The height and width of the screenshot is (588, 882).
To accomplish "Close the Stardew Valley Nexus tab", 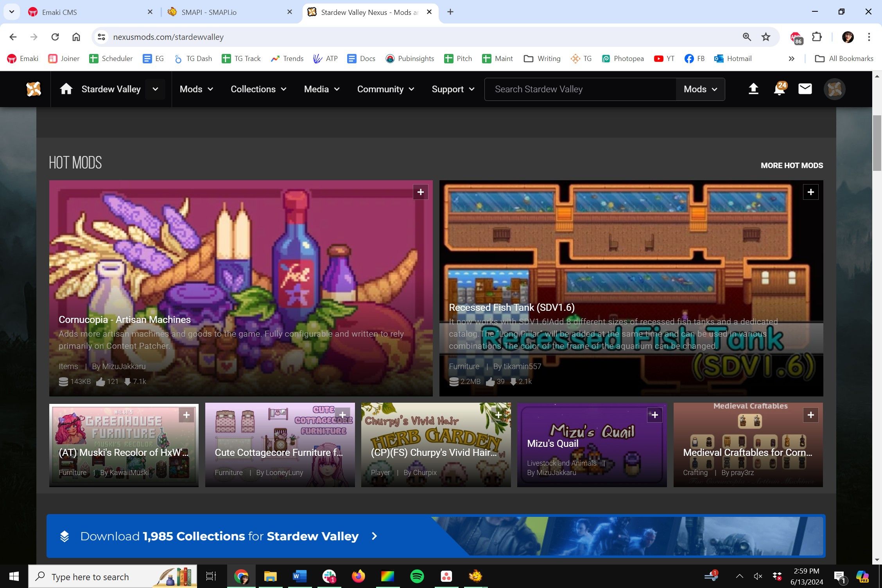I will (x=429, y=12).
